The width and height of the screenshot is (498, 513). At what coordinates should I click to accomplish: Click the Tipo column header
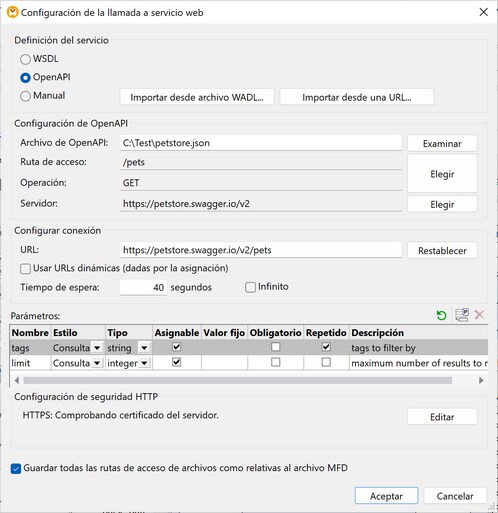coord(129,333)
